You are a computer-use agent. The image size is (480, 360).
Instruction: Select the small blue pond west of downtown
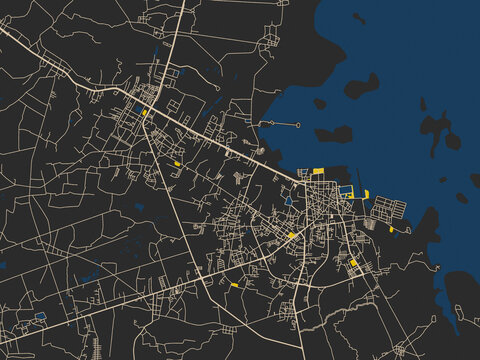pos(288,201)
